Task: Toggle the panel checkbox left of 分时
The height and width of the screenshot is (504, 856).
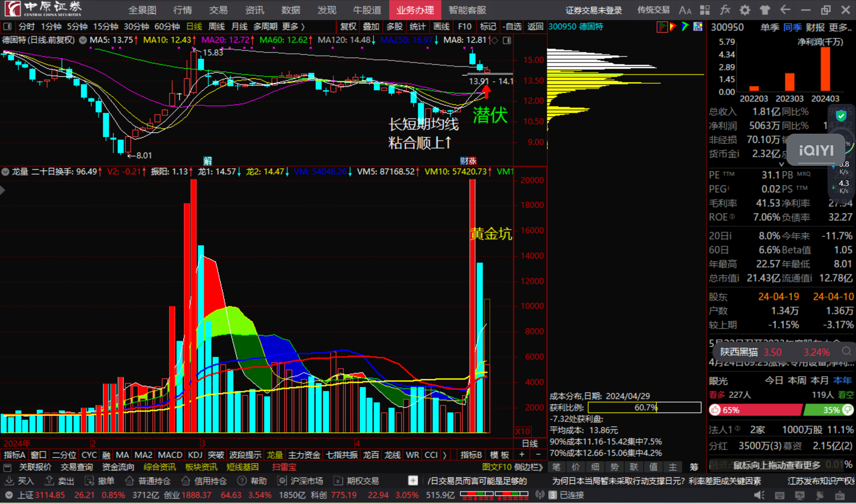Action: point(7,27)
